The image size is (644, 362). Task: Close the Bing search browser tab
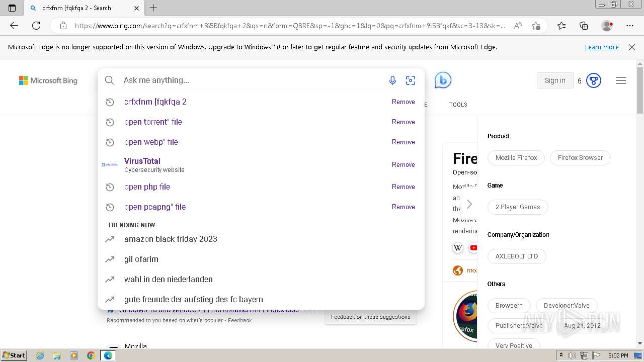[x=137, y=8]
